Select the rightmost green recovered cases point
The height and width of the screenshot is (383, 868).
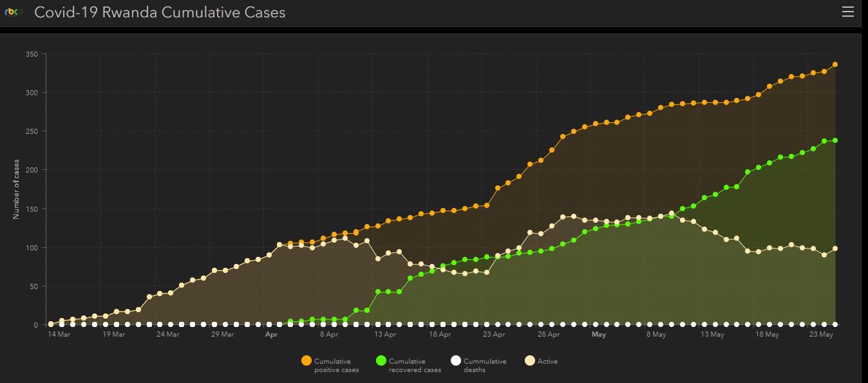click(835, 140)
